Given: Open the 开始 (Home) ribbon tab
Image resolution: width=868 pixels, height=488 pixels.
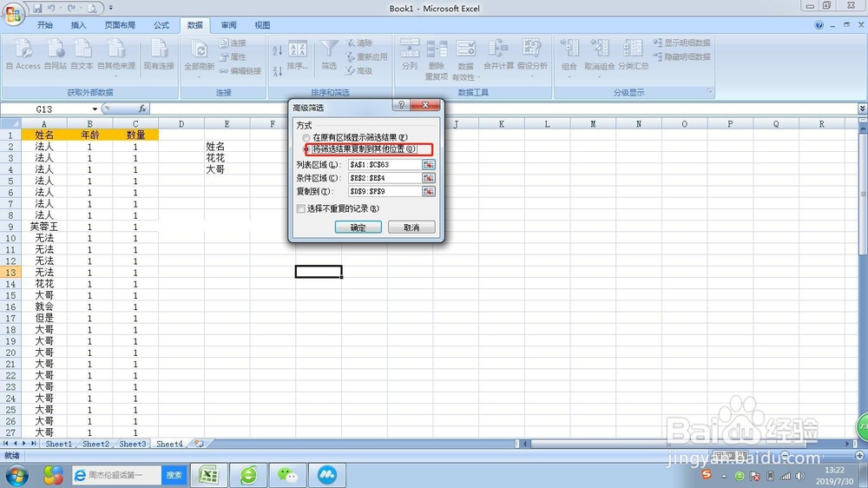Looking at the screenshot, I should [45, 25].
